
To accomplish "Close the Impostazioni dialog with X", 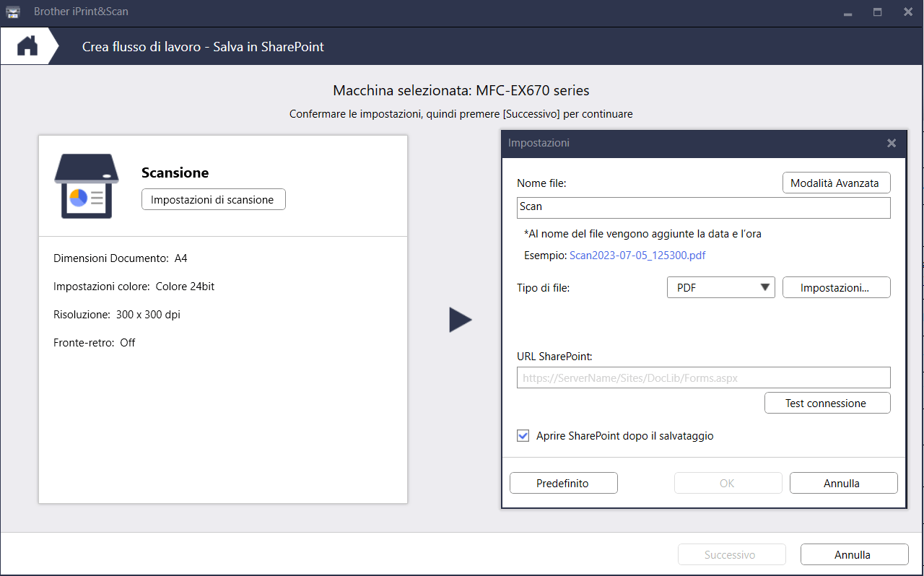I will (892, 144).
